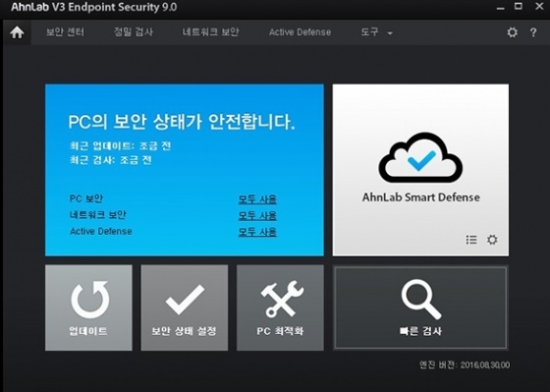Open the 보안 센터 tab
The image size is (550, 392).
[65, 32]
